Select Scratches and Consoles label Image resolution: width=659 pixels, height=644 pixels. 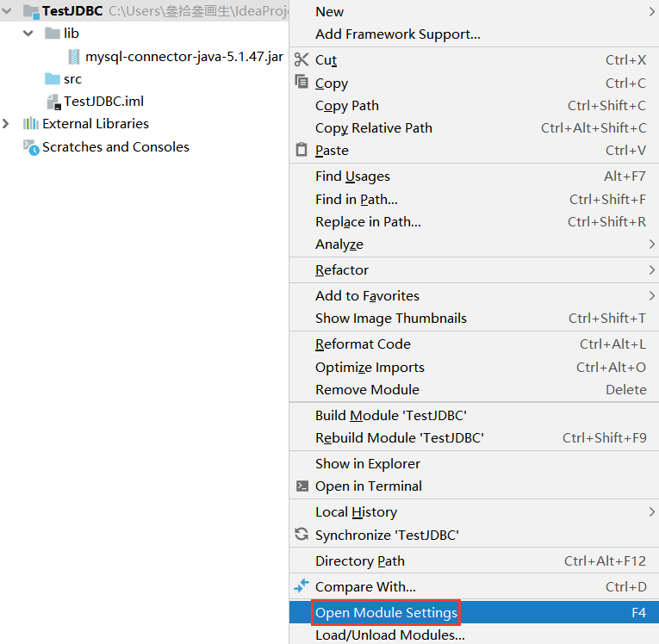tap(115, 147)
